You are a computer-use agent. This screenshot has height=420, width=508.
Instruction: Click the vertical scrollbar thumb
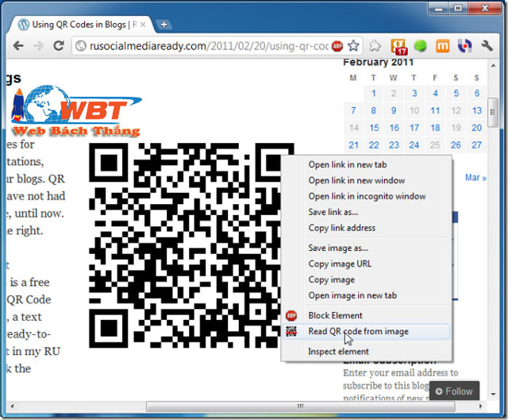coord(493,112)
